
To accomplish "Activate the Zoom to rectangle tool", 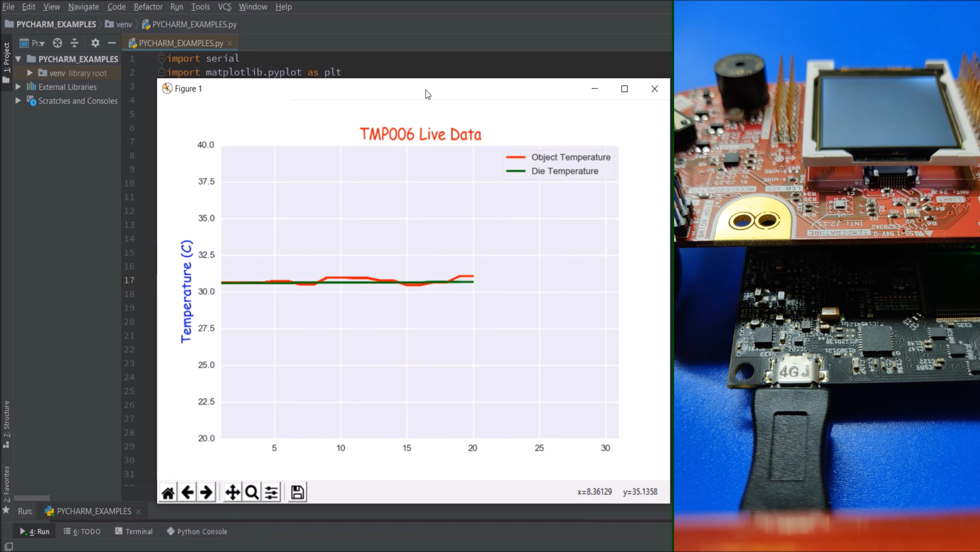I will tap(251, 492).
